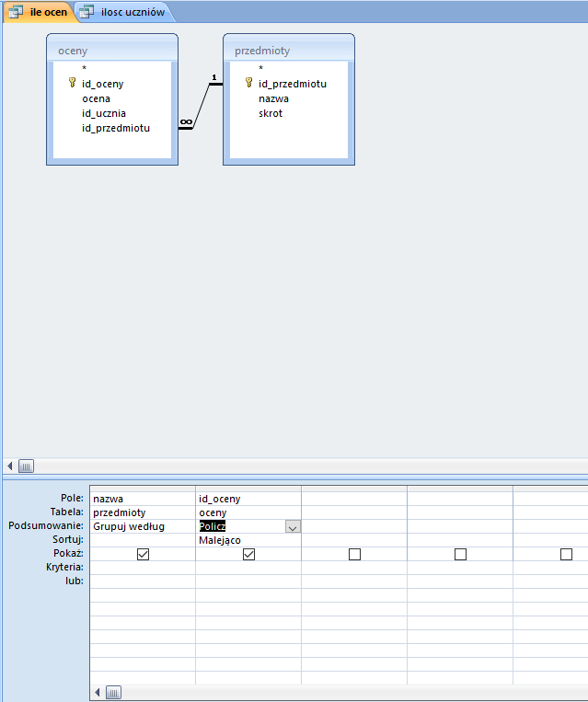Screen dimensions: 588x702
Task: Click left arrow of design grid scrollbar
Action: coord(98,692)
